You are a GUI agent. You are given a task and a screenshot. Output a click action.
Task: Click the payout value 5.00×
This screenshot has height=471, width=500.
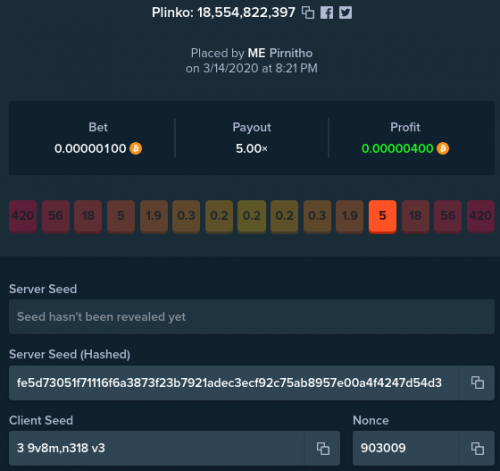252,149
